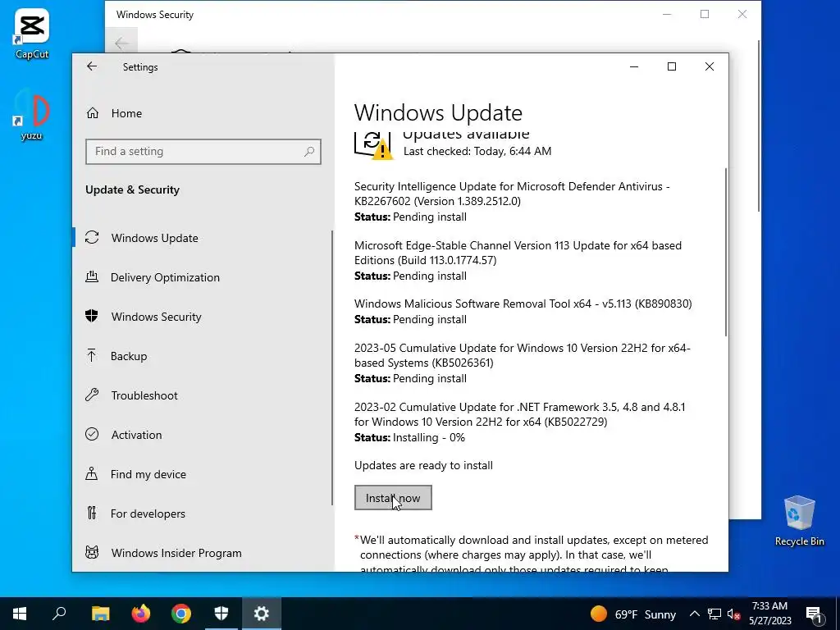This screenshot has height=630, width=840.
Task: Select the Recycle Bin desktop icon
Action: point(799,521)
